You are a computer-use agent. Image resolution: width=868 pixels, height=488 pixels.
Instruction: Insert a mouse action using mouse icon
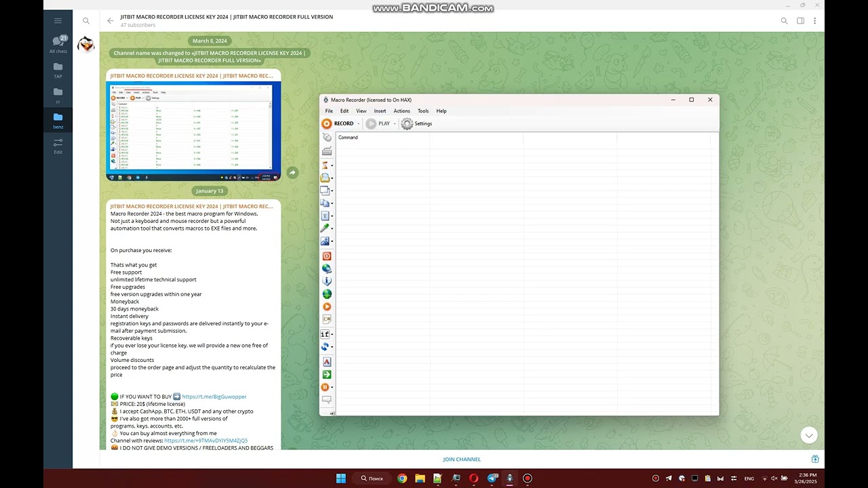tap(327, 138)
